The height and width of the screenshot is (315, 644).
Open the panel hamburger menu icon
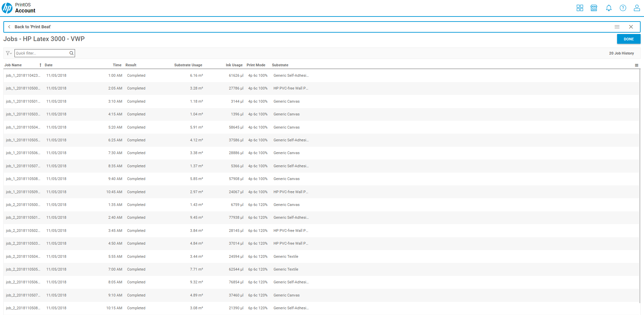617,27
